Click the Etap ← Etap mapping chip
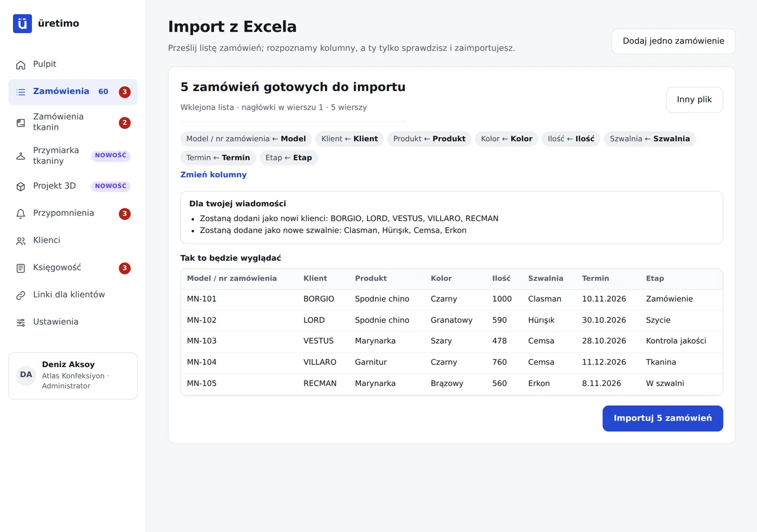Screen dimensions: 757x532 coord(289,158)
